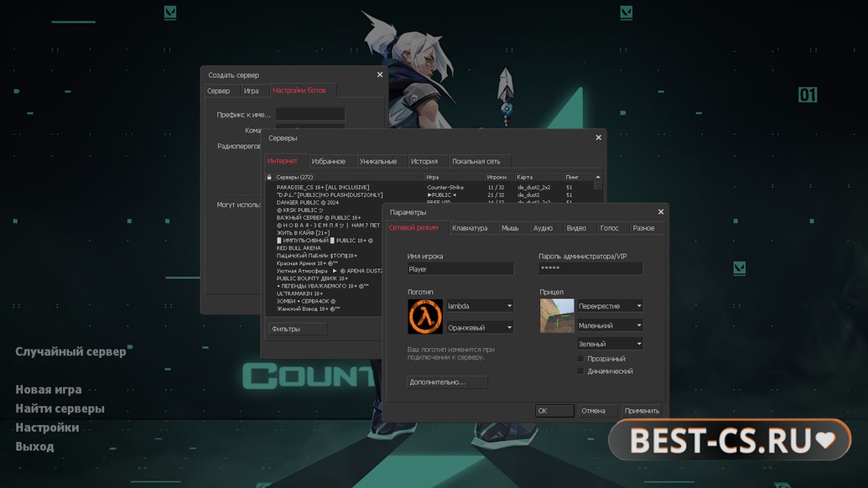Open the Зеленый crosshair color dropdown
Viewport: 868px width, 488px height.
pos(610,344)
